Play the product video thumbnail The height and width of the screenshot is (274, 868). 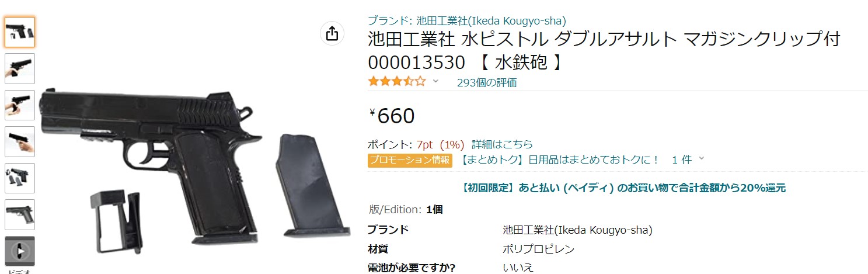point(20,251)
